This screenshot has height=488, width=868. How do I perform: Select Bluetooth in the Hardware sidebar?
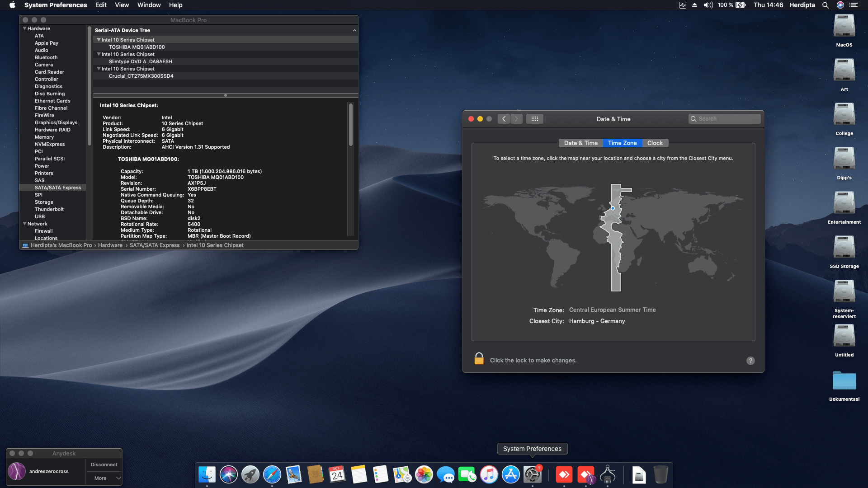click(46, 57)
